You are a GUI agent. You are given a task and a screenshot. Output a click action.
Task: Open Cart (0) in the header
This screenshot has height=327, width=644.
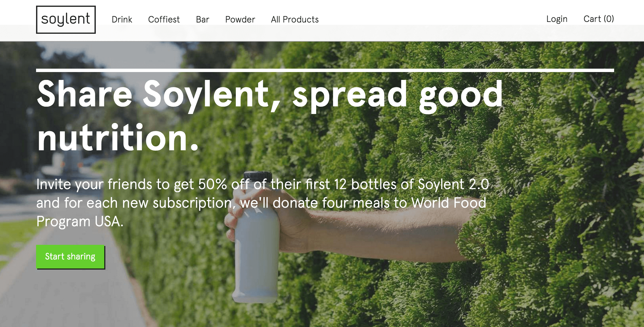[599, 19]
